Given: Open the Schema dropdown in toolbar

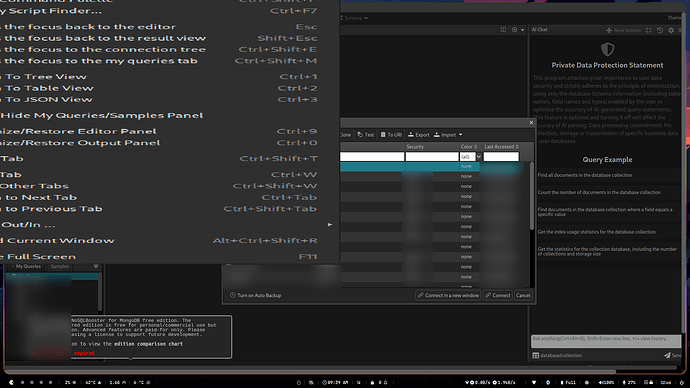Looking at the screenshot, I should point(355,18).
